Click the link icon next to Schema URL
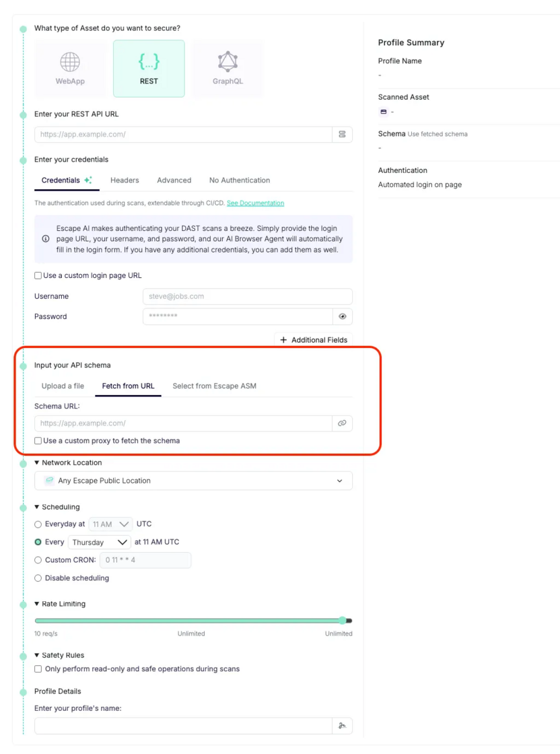The width and height of the screenshot is (560, 754). point(342,423)
